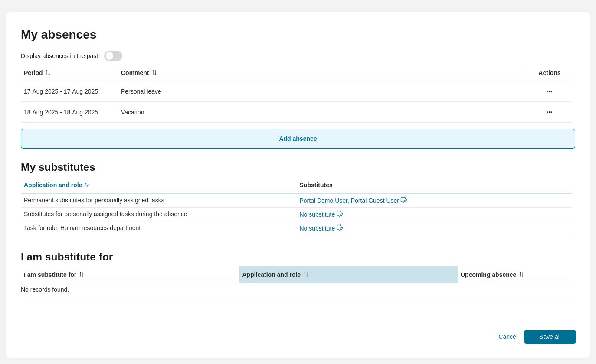Sort by Upcoming absence column icon
This screenshot has width=596, height=364.
pyautogui.click(x=522, y=275)
